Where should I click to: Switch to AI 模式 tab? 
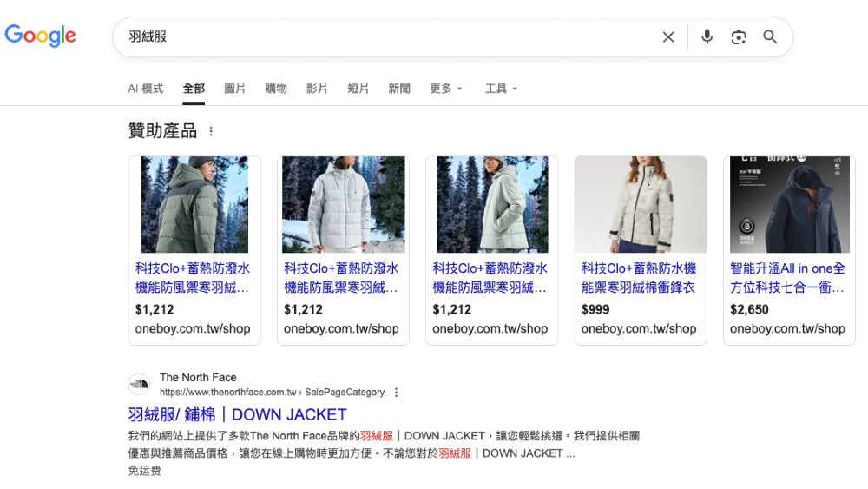pyautogui.click(x=146, y=89)
